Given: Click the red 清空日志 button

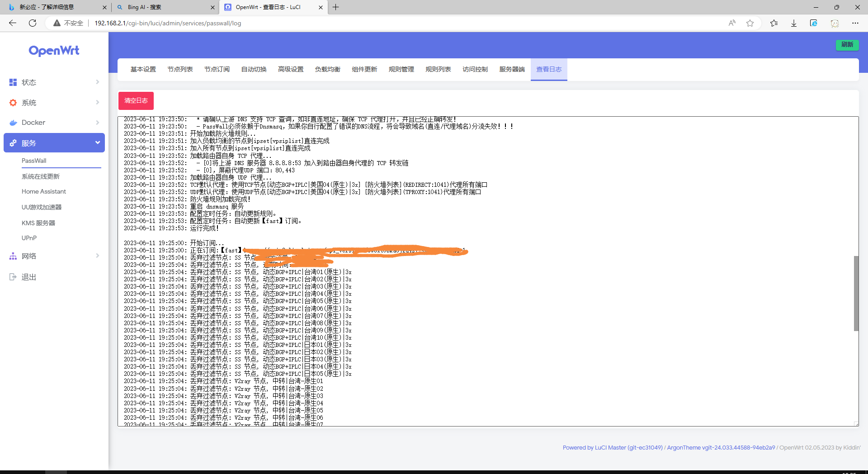Looking at the screenshot, I should click(136, 100).
